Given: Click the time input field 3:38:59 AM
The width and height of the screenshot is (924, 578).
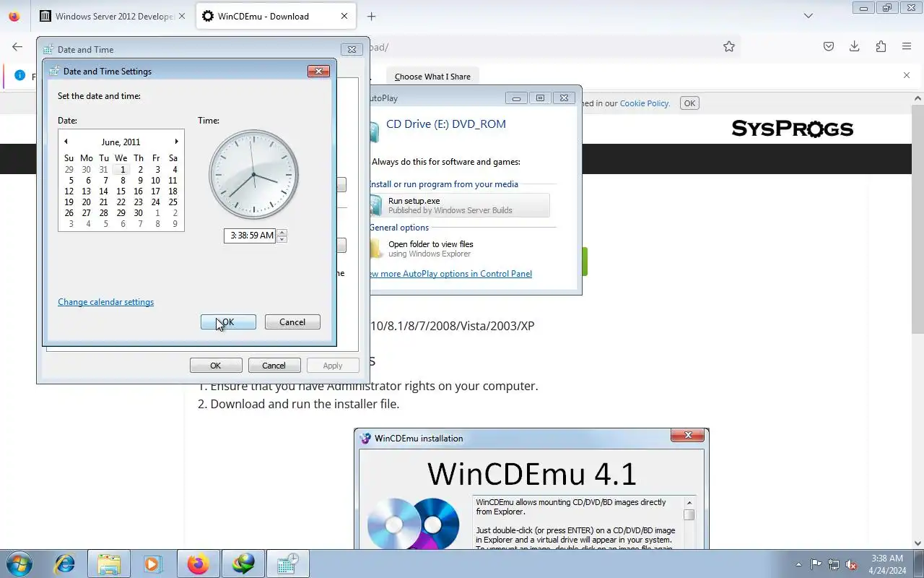Looking at the screenshot, I should (250, 236).
